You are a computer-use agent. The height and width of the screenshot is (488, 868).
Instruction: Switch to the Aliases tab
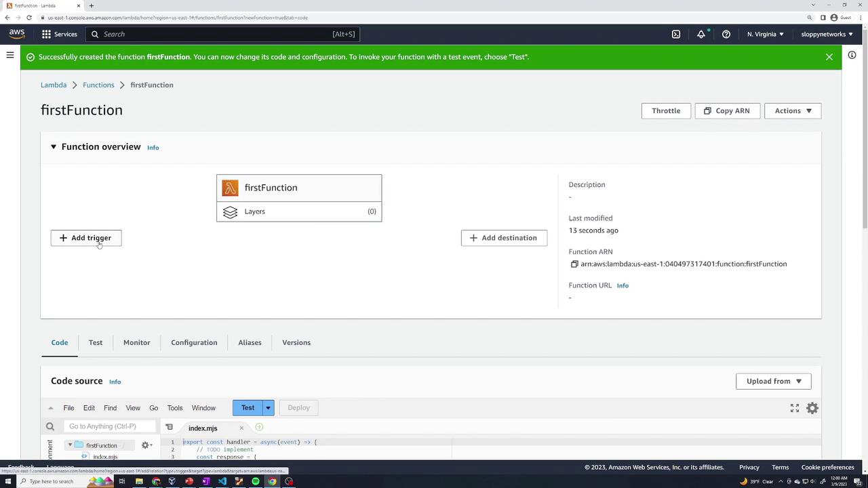(x=250, y=342)
